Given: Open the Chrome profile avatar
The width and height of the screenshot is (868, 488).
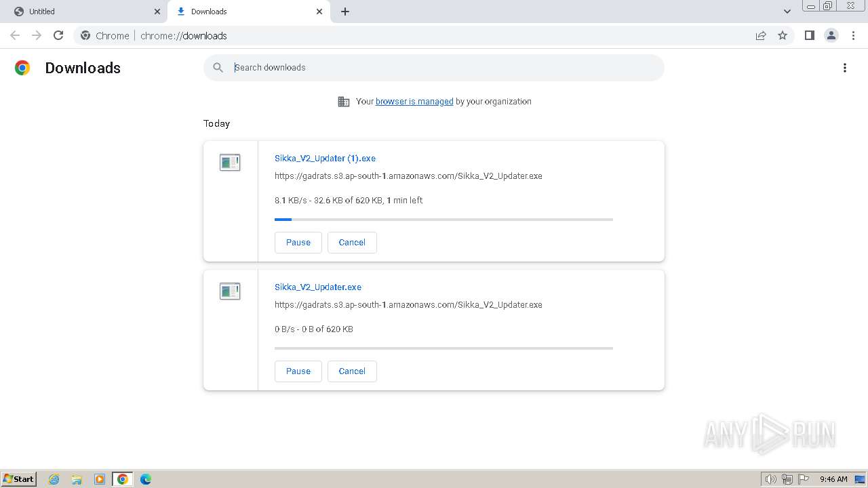Looking at the screenshot, I should click(831, 35).
